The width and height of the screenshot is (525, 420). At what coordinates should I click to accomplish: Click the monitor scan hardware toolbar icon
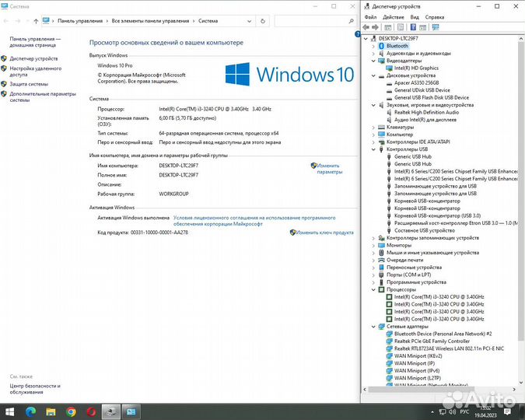436,27
